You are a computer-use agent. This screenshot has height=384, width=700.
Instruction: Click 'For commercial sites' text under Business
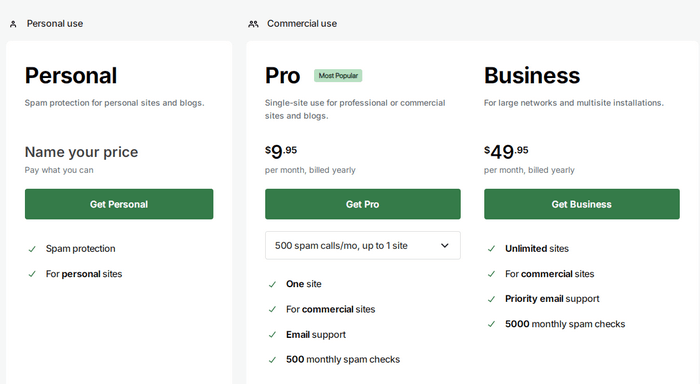pos(550,274)
